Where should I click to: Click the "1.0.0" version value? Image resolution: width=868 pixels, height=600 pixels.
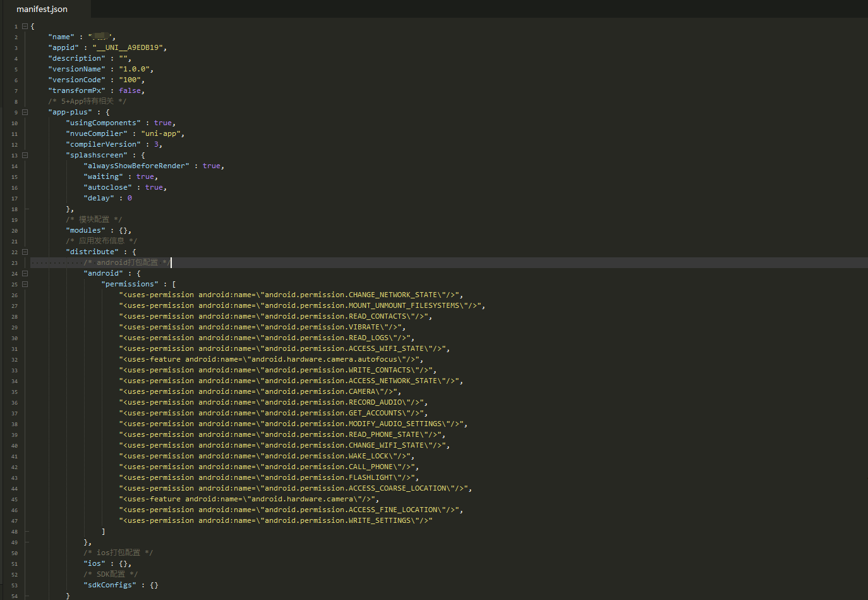click(134, 69)
